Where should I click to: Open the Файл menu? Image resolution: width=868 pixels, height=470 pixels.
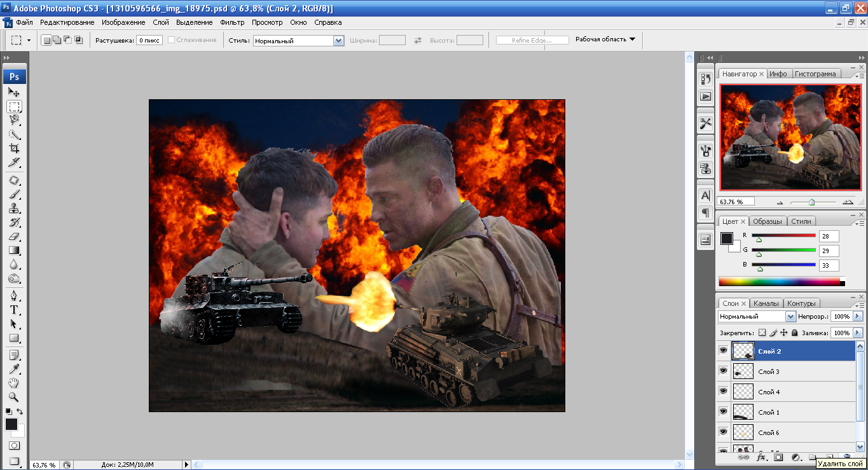24,22
